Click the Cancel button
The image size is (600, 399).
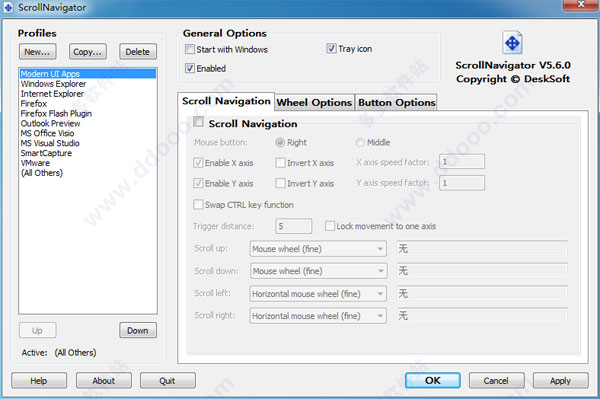pos(496,381)
